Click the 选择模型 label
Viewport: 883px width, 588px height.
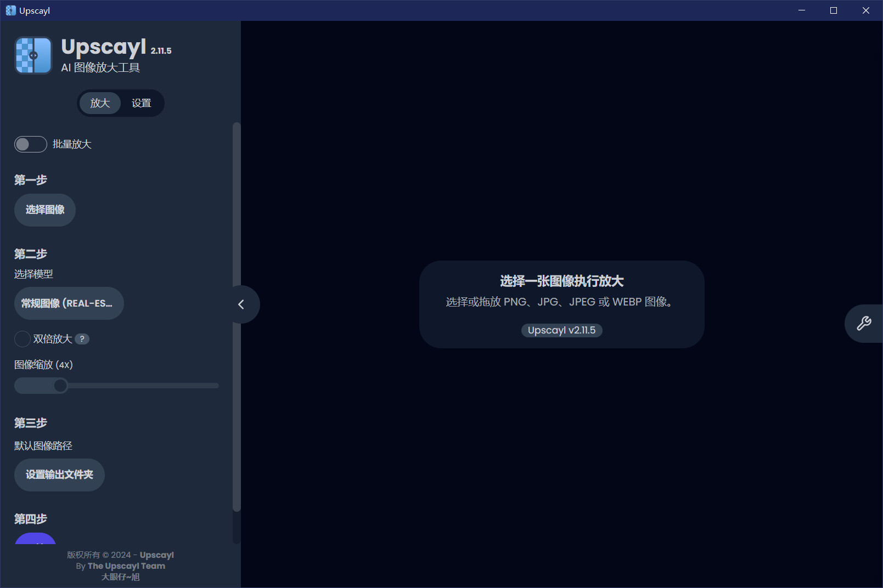(33, 274)
